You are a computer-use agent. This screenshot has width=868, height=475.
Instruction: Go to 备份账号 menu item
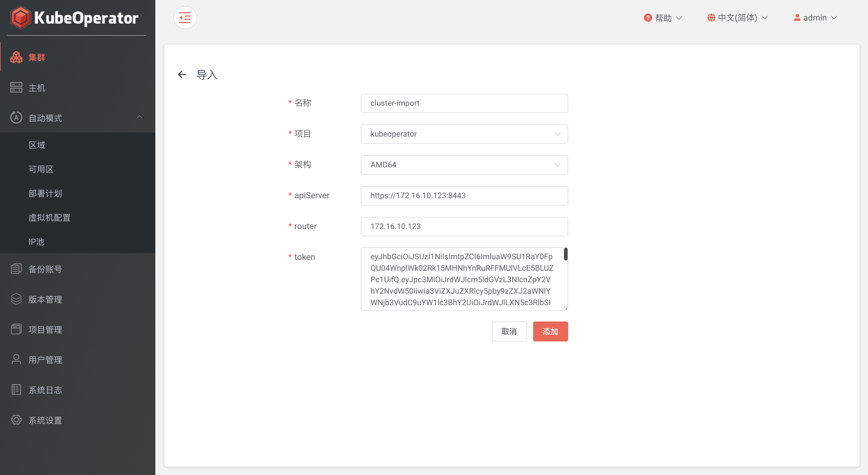tap(77, 269)
